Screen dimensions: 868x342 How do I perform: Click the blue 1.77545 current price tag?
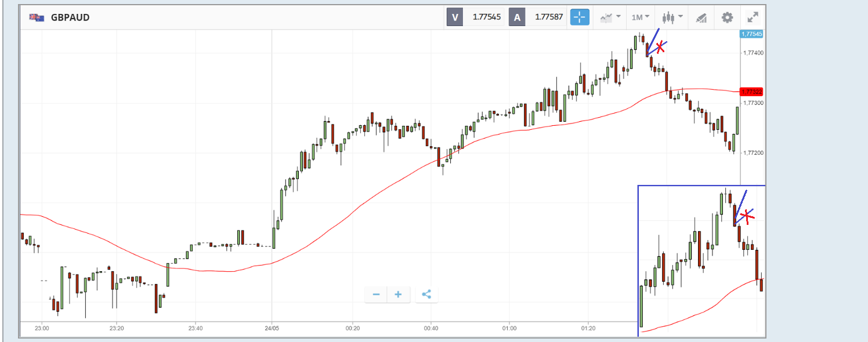[752, 34]
